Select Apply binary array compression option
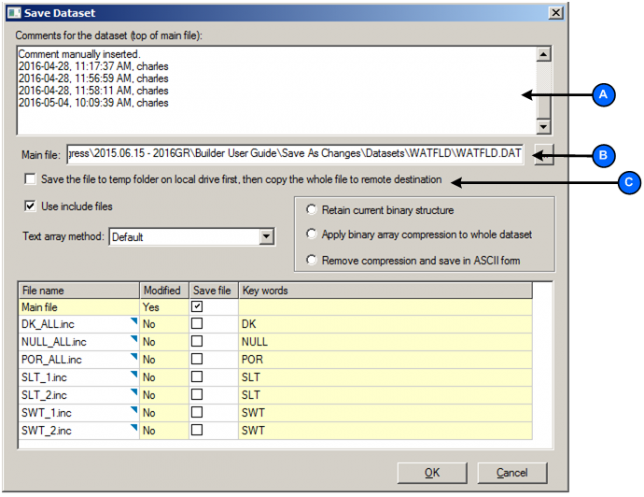Viewport: 644px width, 497px height. 313,235
